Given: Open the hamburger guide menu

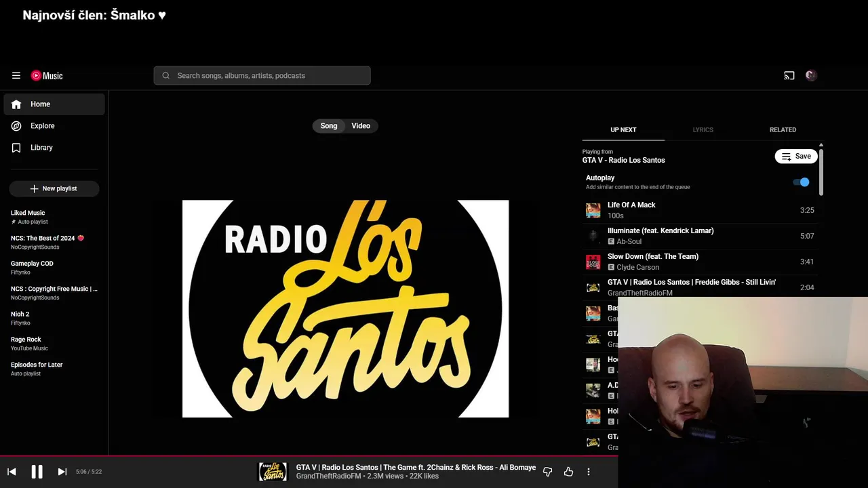Looking at the screenshot, I should pos(16,76).
